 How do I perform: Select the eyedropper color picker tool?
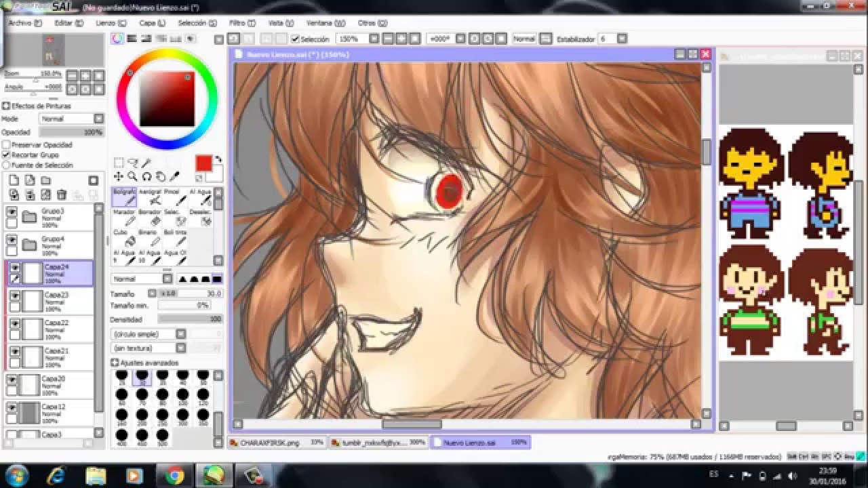click(x=174, y=176)
